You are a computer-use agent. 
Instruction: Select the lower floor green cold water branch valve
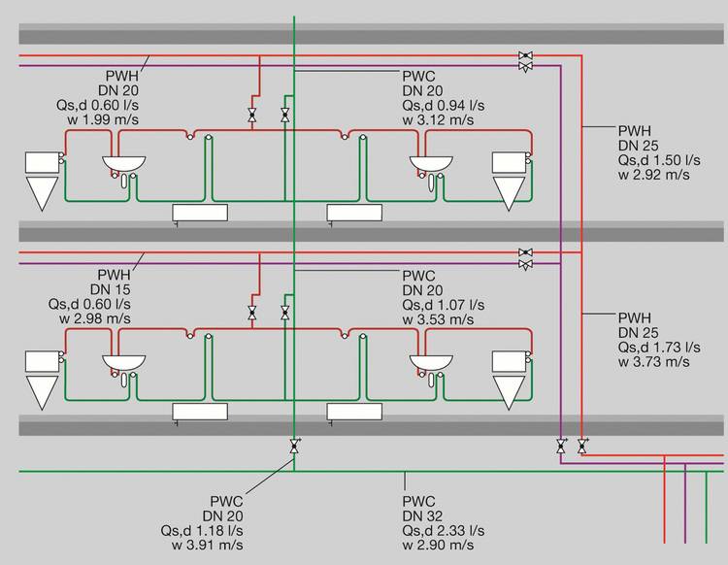click(284, 313)
